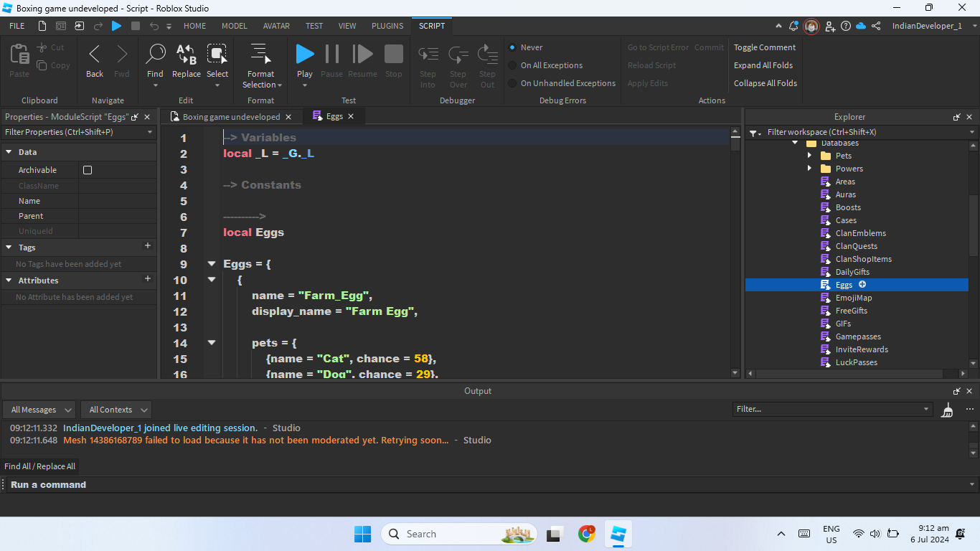
Task: Open the Format Selection dropdown arrow
Action: (x=280, y=85)
